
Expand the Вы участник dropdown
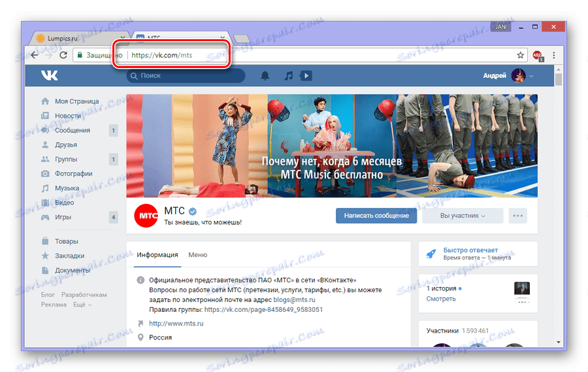point(463,216)
